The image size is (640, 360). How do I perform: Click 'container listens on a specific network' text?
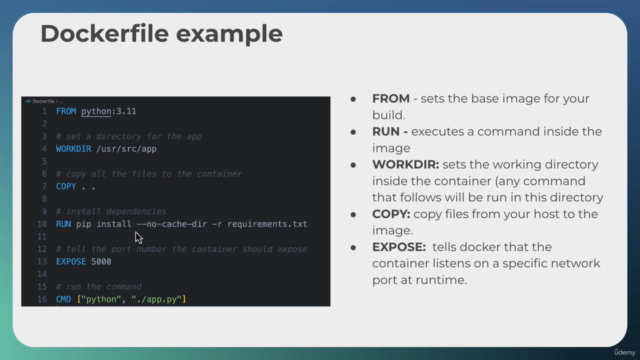point(486,263)
